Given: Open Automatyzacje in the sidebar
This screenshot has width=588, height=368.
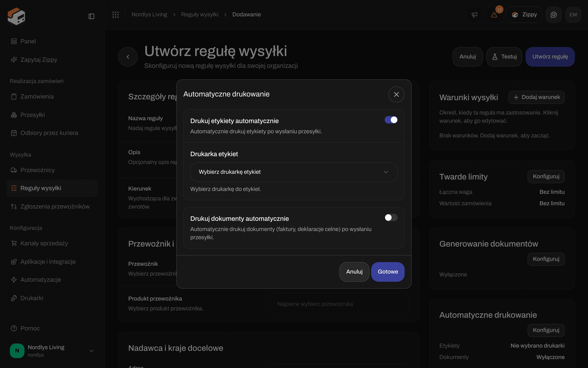Looking at the screenshot, I should (x=52, y=280).
